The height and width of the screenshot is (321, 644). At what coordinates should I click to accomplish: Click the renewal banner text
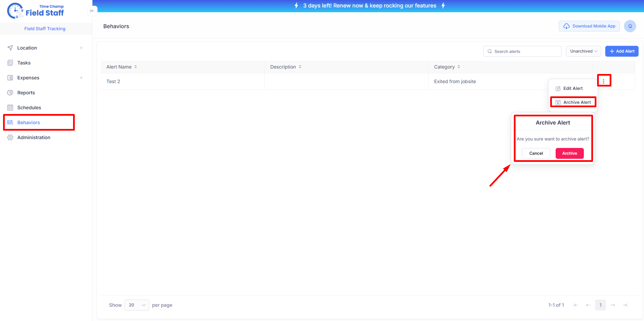point(370,6)
